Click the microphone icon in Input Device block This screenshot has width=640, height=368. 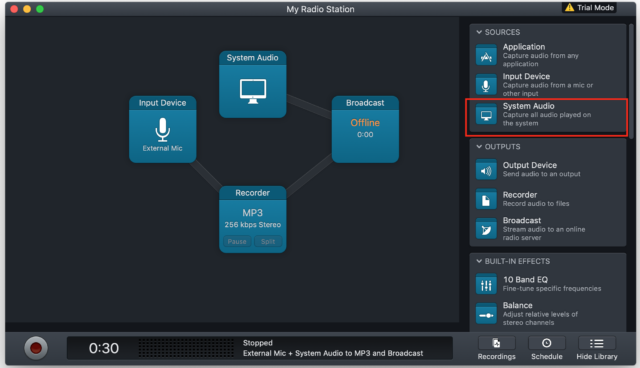[162, 130]
